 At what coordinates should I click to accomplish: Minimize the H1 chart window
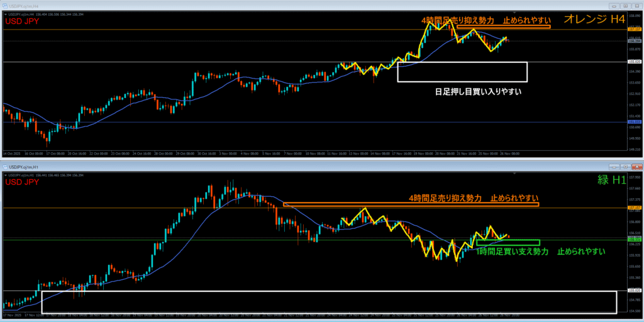click(615, 167)
